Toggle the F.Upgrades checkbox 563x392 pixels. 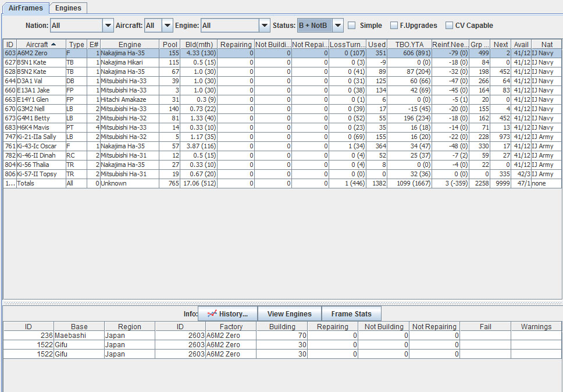(394, 26)
